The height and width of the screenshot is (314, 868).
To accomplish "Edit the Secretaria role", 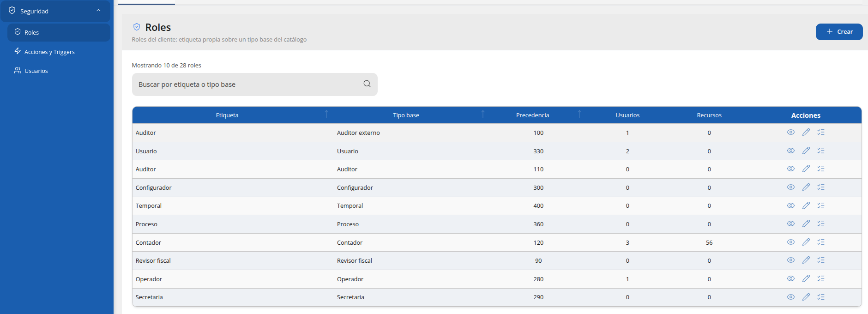I will 806,297.
